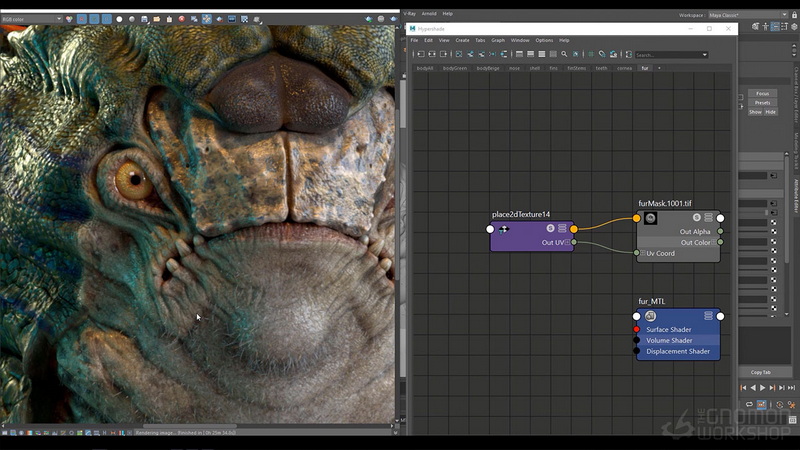800x450 pixels.
Task: Click Focus button in Attribute Editor
Action: [763, 93]
